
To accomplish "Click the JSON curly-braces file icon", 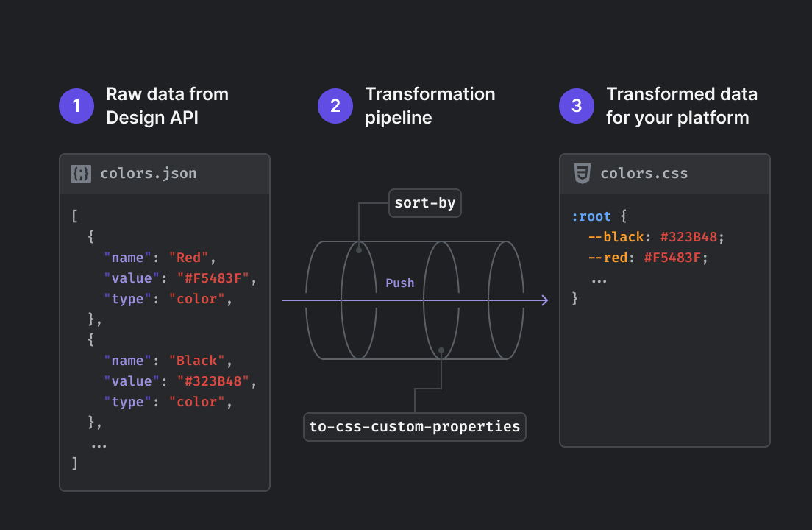I will (x=81, y=174).
